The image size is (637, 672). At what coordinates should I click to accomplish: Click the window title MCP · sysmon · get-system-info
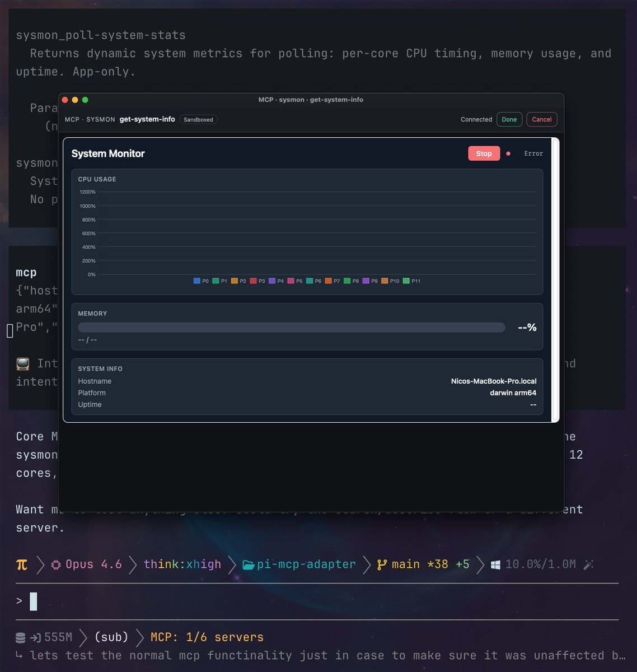coord(311,100)
